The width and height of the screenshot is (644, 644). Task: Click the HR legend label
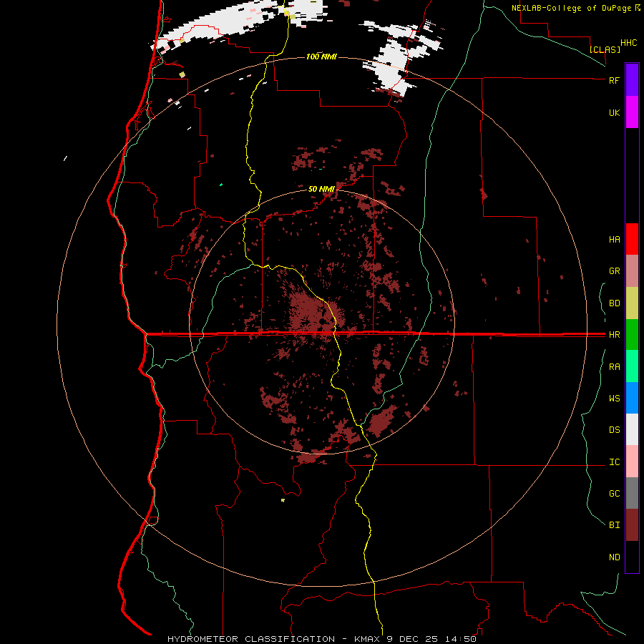(x=614, y=335)
